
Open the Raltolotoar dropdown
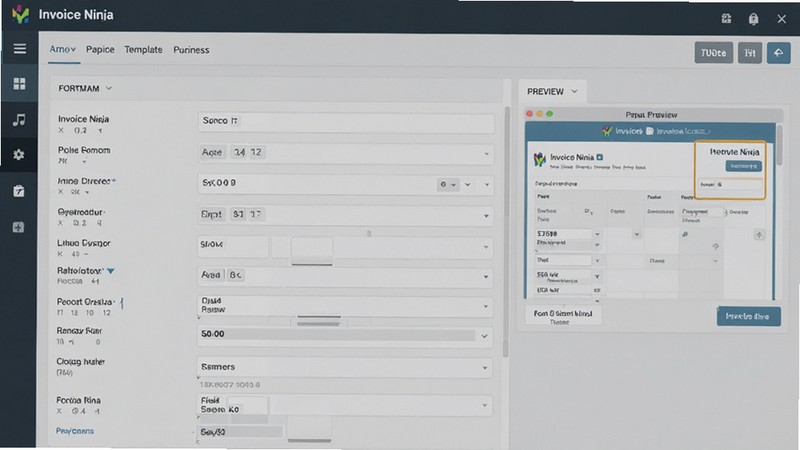click(x=485, y=277)
